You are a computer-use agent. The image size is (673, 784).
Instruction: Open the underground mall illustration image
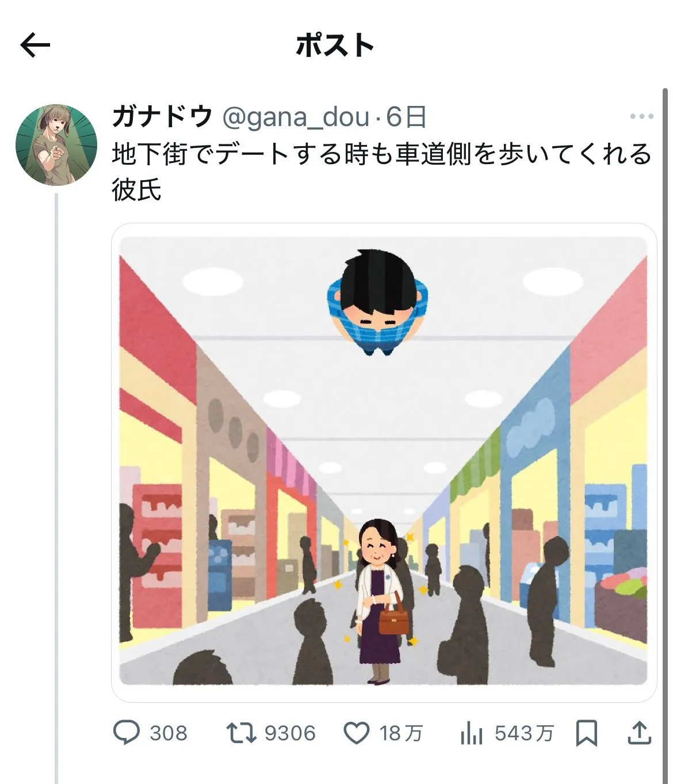click(384, 462)
